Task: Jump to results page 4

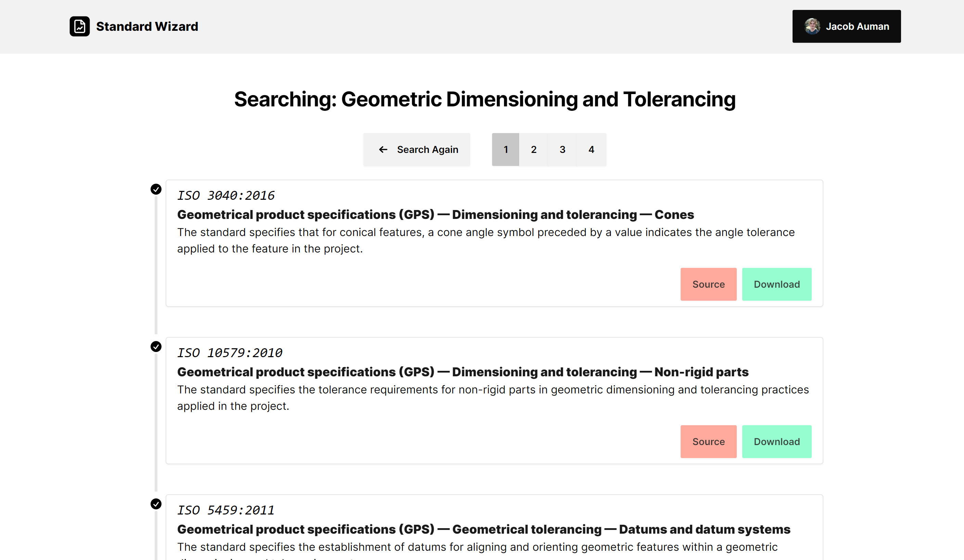Action: coord(591,149)
